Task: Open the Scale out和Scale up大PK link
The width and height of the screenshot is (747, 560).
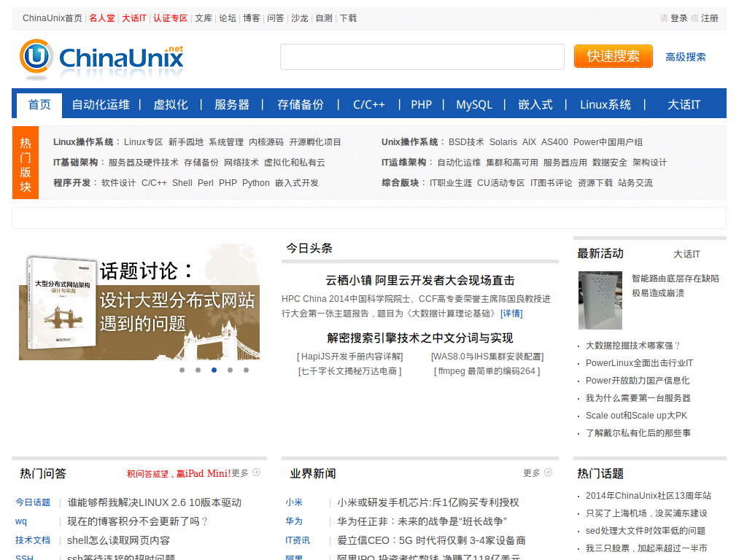Action: tap(636, 416)
